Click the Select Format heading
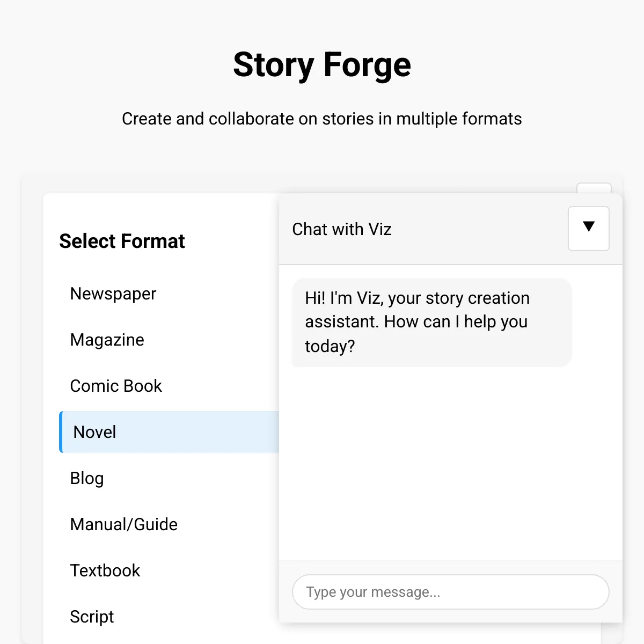 (x=122, y=241)
